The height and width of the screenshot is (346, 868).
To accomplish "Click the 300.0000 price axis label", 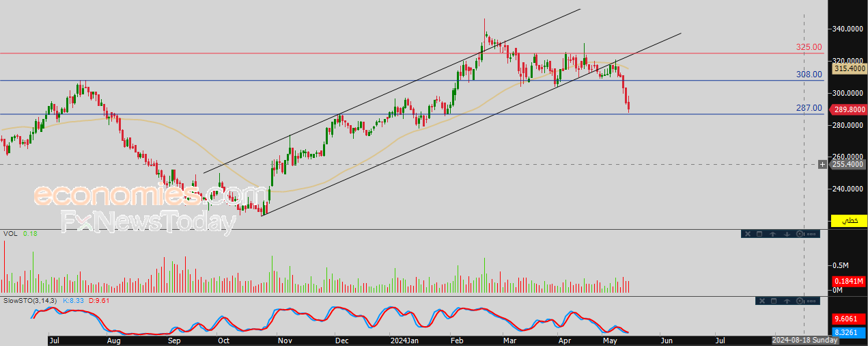I will [849, 93].
